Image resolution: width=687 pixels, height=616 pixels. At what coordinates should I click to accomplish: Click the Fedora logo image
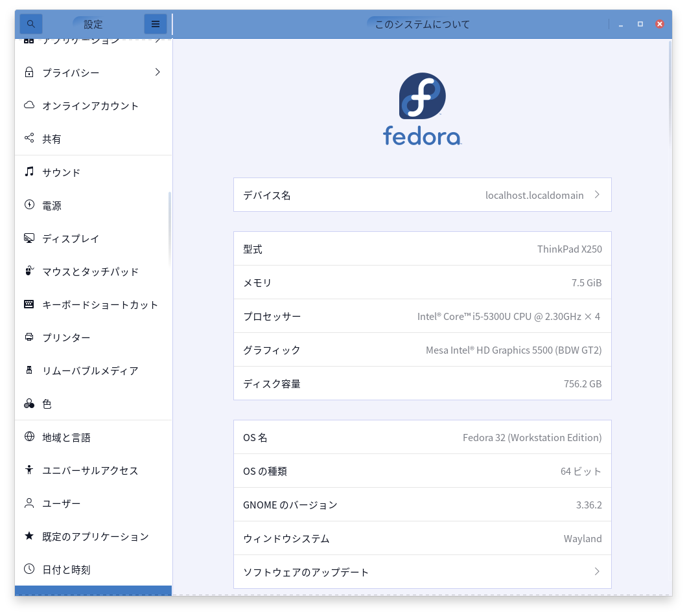click(423, 109)
